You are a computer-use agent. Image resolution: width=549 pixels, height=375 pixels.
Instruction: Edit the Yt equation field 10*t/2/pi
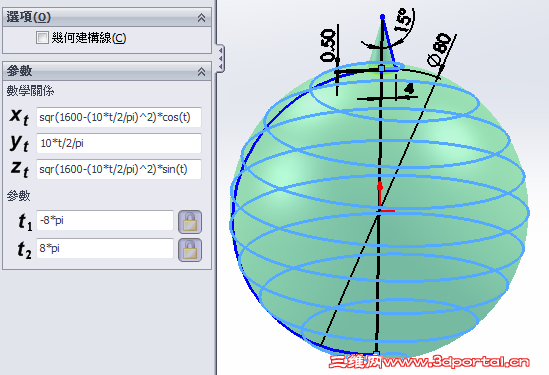pos(119,143)
